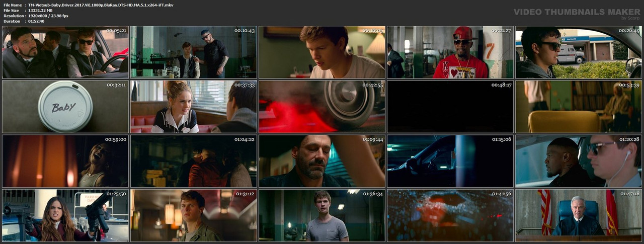Screen dimensions: 644x244
Task: Select the thumbnail at 00:16:05
Action: pos(322,52)
